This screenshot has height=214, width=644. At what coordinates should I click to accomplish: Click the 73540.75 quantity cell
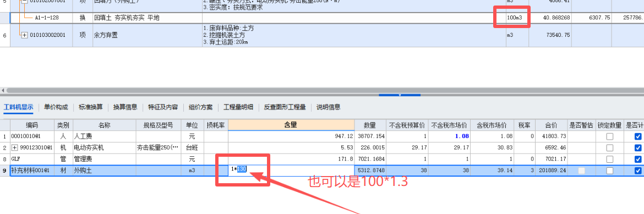(550, 35)
